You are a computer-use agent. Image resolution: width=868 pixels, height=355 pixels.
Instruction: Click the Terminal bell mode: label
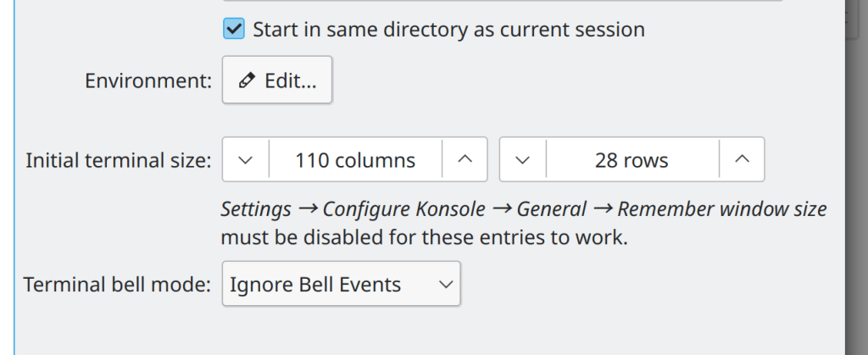[x=117, y=285]
